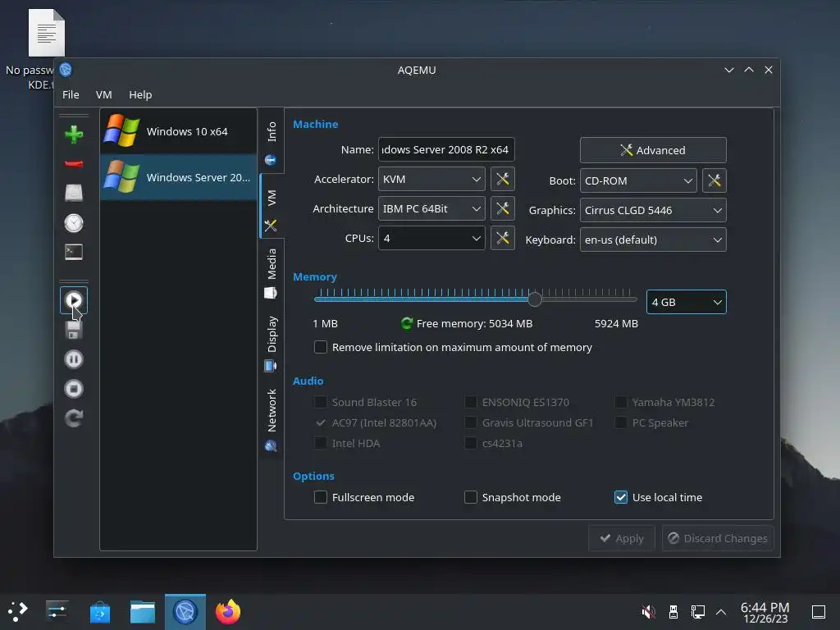Open the Graphics Cirrus CLGD 5446 dropdown
840x630 pixels.
coord(653,210)
